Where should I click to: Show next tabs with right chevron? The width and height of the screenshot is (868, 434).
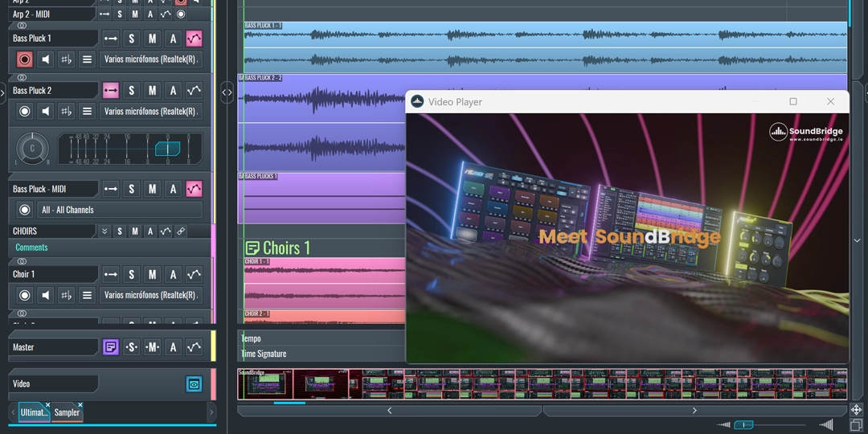pyautogui.click(x=211, y=412)
